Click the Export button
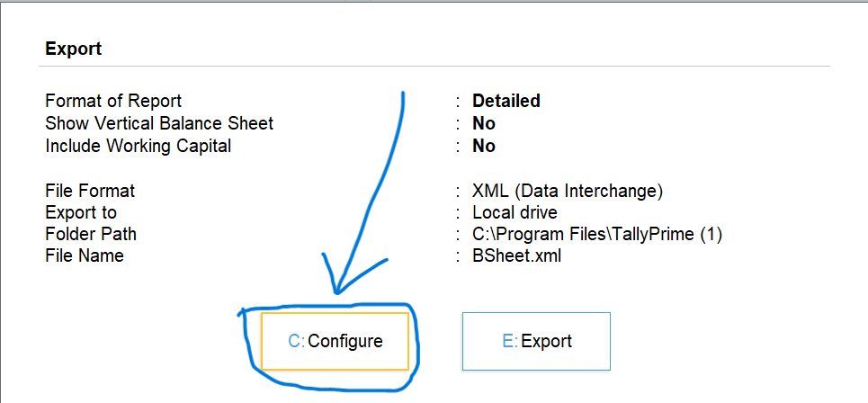Viewport: 868px width, 403px height. click(536, 341)
